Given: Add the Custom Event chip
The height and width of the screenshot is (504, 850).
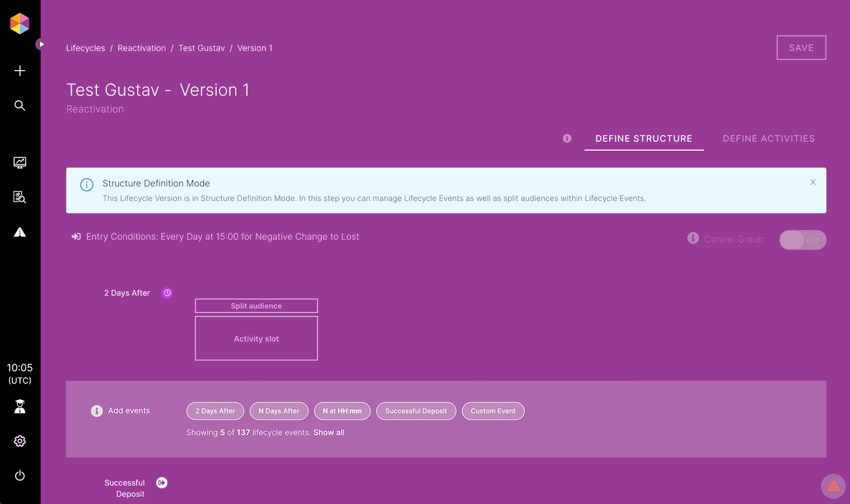Looking at the screenshot, I should pos(493,411).
